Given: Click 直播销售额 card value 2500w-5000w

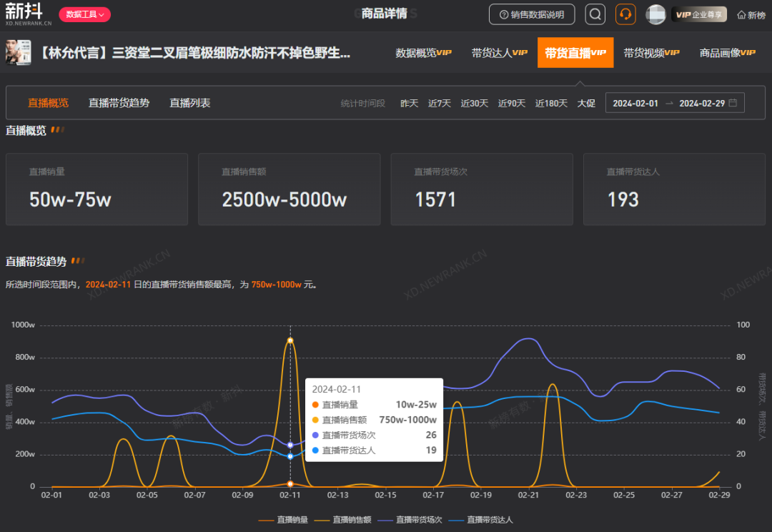Looking at the screenshot, I should coord(284,200).
